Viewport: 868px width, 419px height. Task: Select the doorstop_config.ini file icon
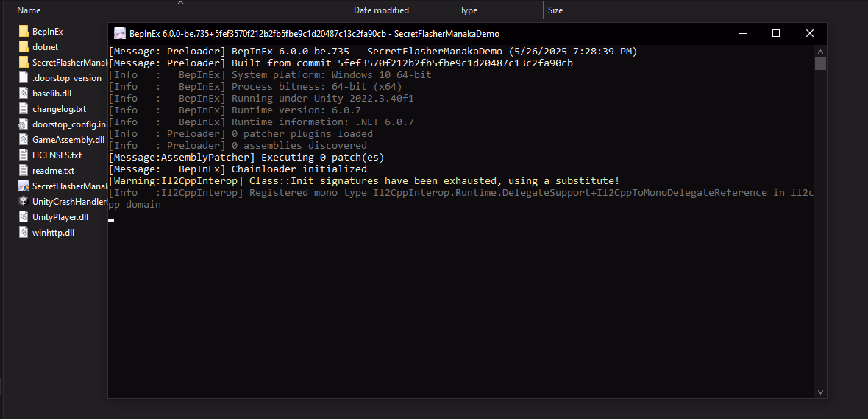click(x=24, y=124)
